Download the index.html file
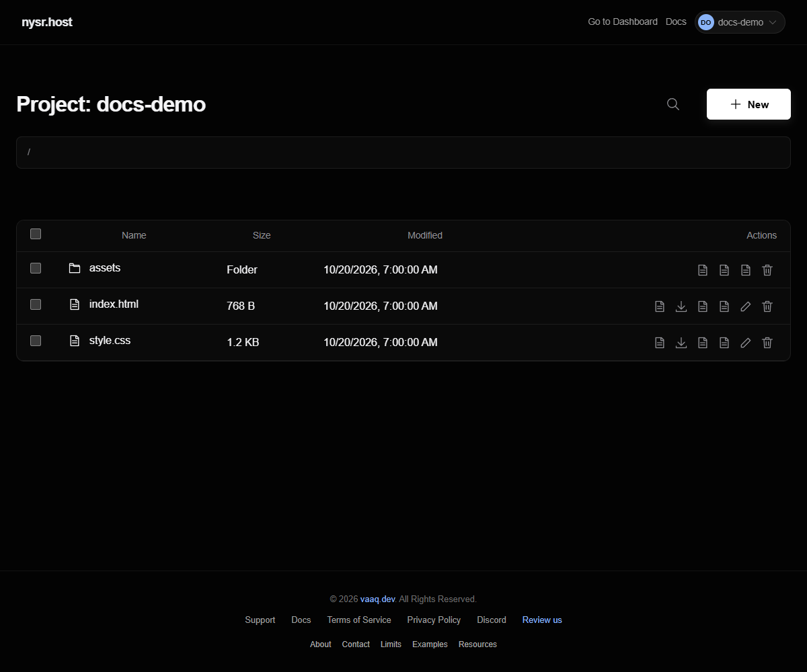The image size is (807, 672). pyautogui.click(x=681, y=306)
